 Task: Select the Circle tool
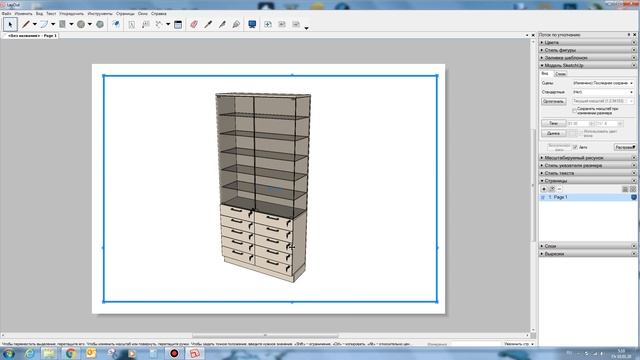tap(81, 24)
